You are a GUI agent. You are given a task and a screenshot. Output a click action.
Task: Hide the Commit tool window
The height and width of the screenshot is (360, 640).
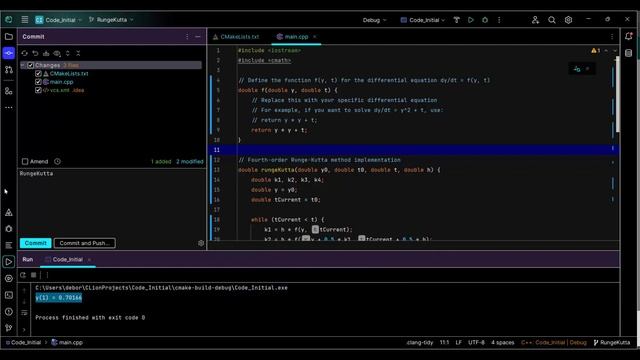pos(198,37)
